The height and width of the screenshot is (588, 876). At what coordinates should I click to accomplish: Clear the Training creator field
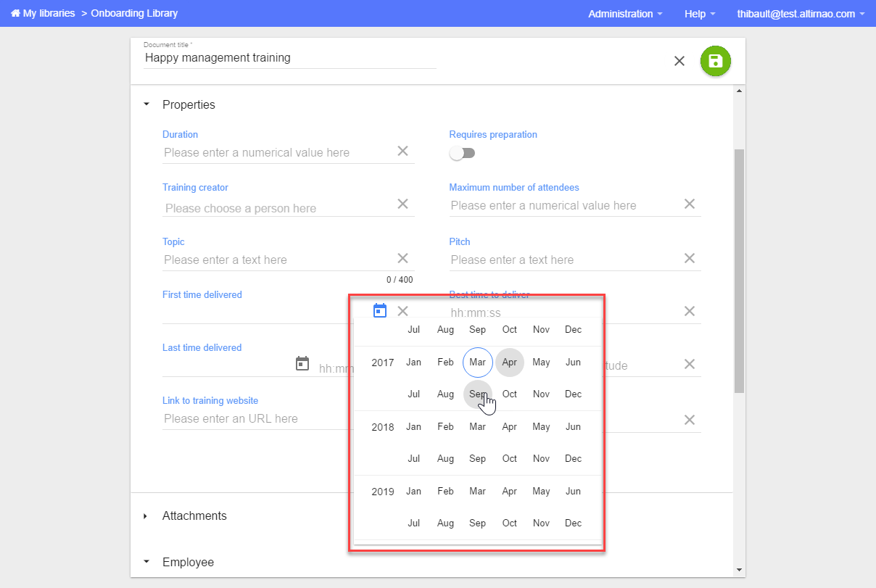tap(403, 204)
